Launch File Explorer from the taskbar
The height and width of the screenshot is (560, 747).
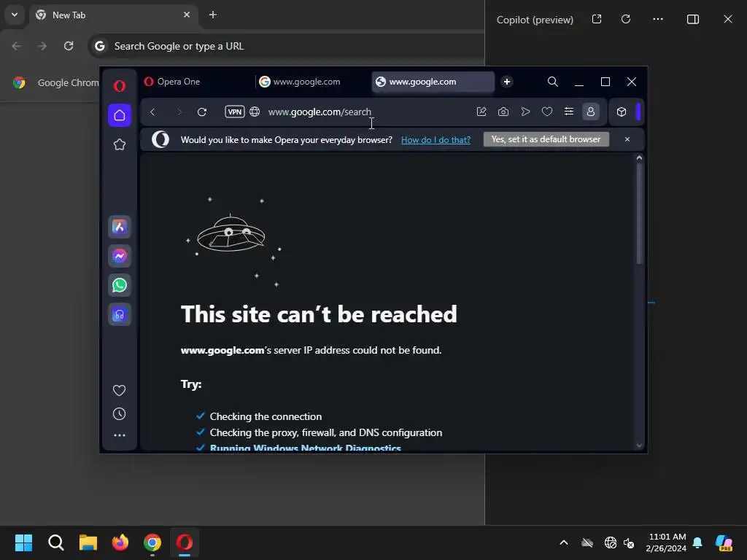88,542
